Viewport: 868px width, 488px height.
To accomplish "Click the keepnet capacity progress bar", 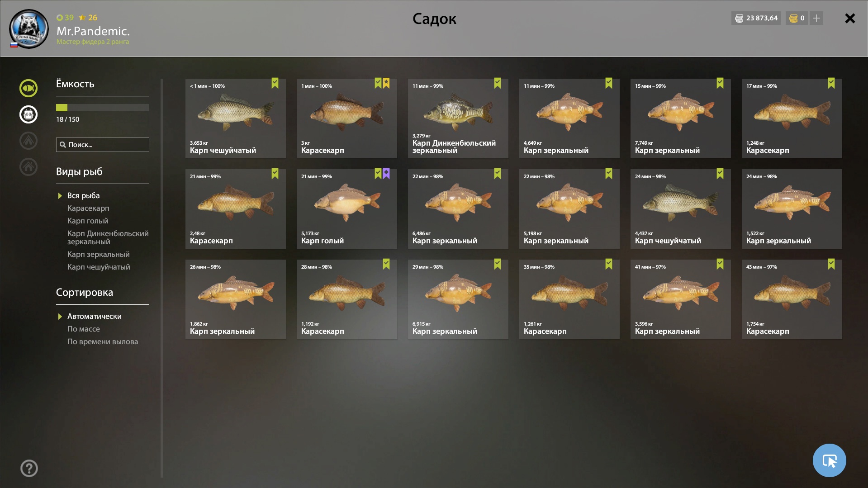I will (103, 108).
